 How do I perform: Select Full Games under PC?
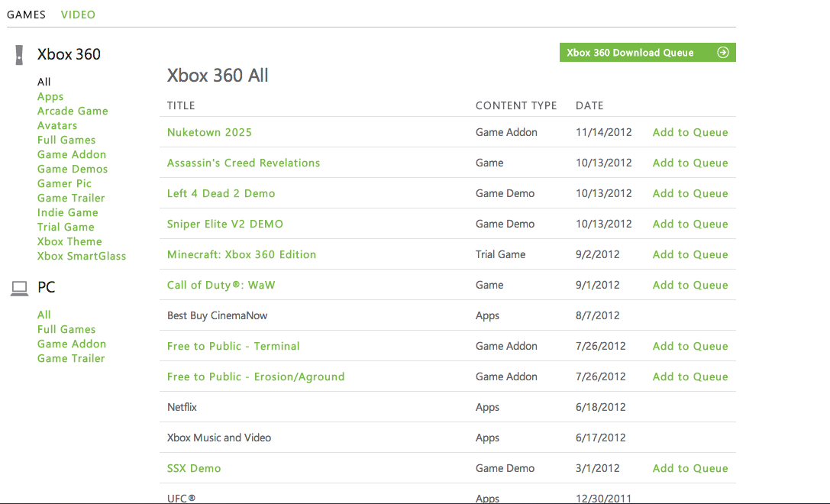(x=66, y=330)
